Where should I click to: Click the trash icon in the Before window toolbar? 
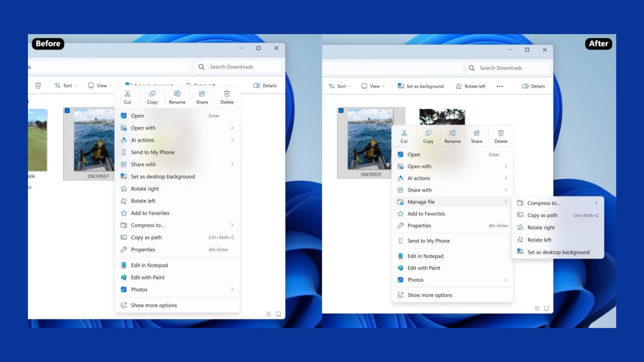(38, 85)
